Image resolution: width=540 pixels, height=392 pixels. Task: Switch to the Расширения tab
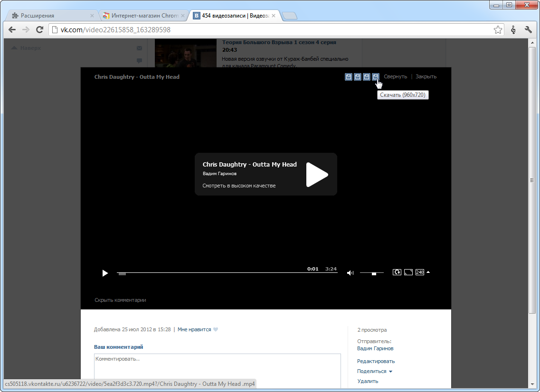(x=52, y=16)
